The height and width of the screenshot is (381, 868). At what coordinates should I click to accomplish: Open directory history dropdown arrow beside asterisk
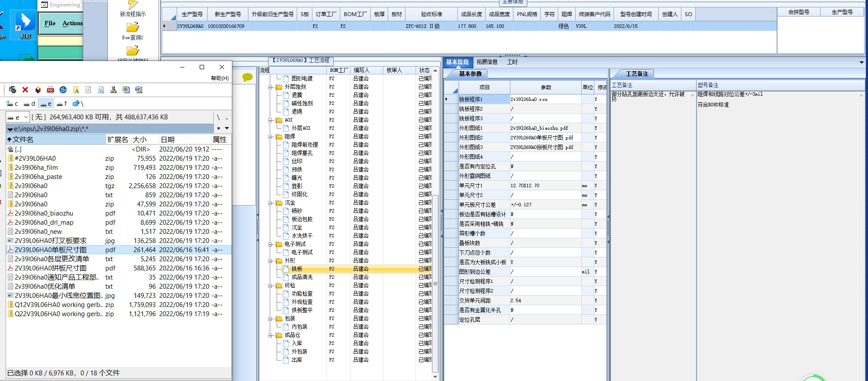point(227,128)
